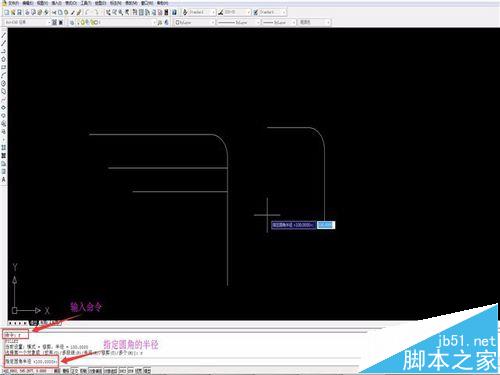
Task: Select the Polygon tool
Action: [4, 59]
